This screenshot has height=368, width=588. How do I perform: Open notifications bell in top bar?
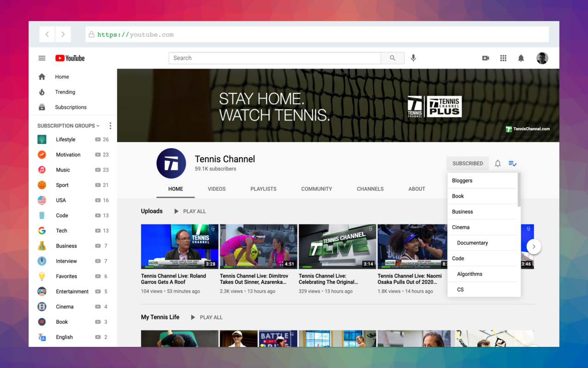point(521,58)
